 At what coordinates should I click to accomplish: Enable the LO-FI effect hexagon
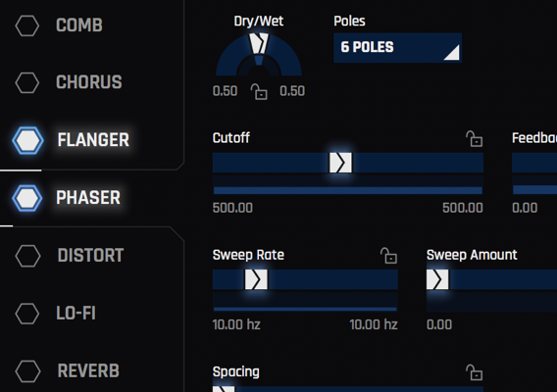[x=27, y=314]
